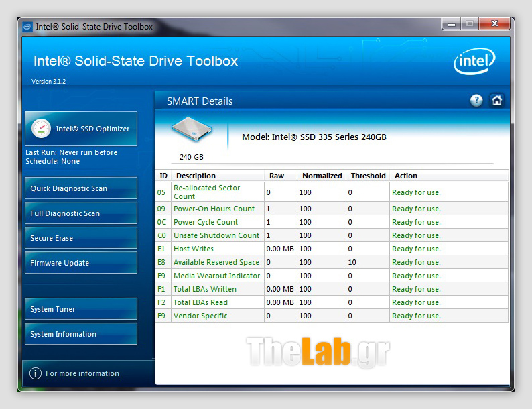Screen dimensions: 532x409
Task: Click Total LBAs Written raw value 0.00 MB
Action: coord(280,289)
